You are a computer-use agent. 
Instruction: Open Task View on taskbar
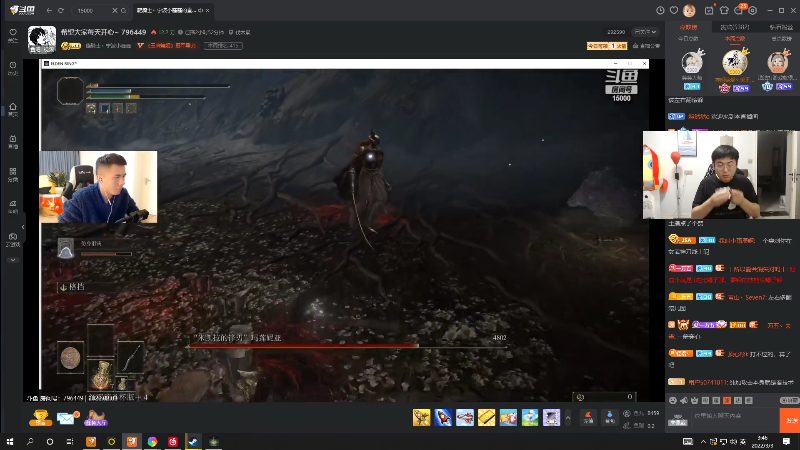[70, 442]
